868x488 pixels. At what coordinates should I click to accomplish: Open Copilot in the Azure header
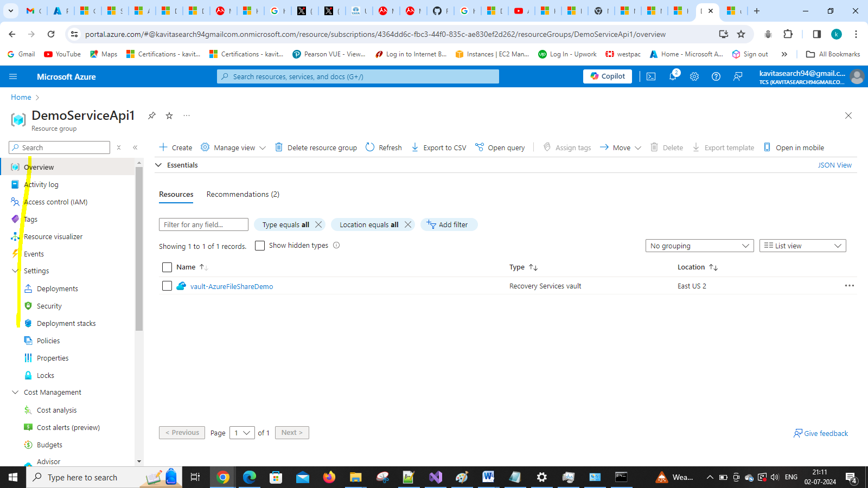608,76
